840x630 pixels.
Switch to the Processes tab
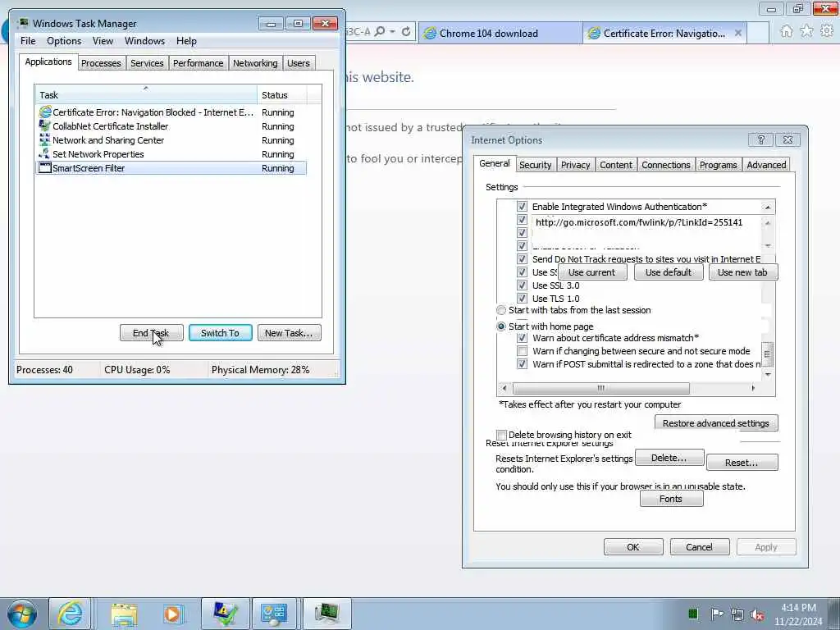coord(101,63)
